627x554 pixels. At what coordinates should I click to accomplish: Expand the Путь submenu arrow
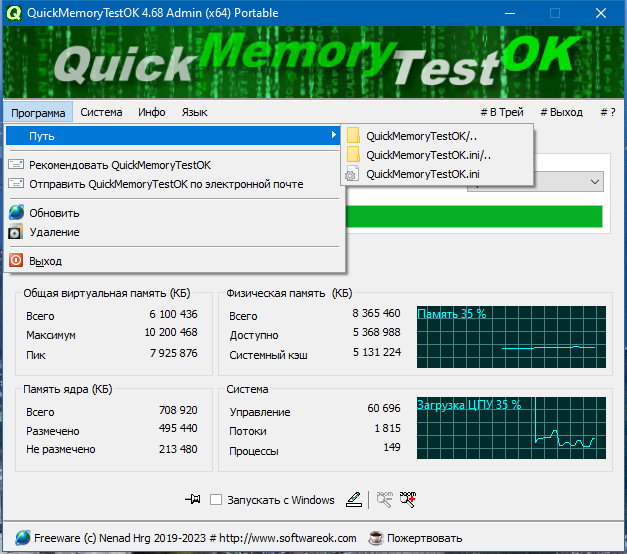click(333, 135)
